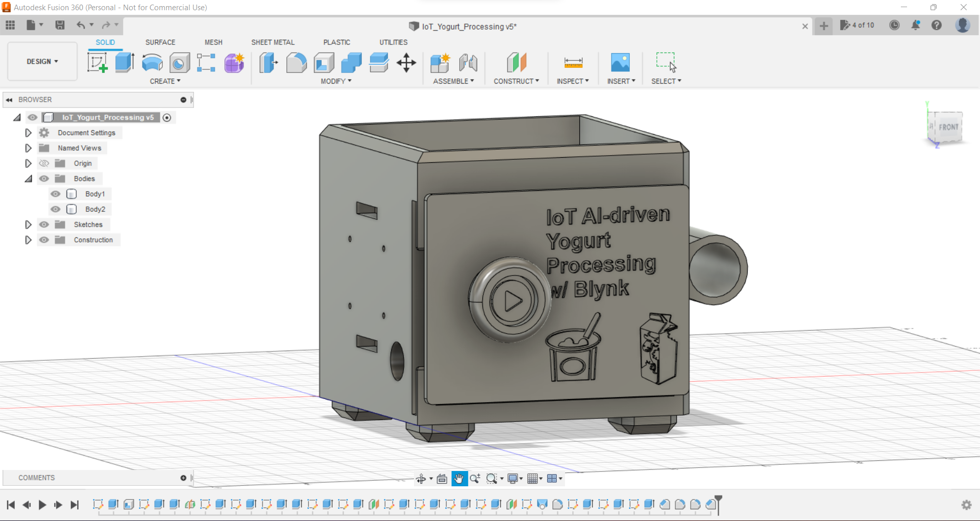This screenshot has height=521, width=980.
Task: Click the FRONT face of ViewCube
Action: [x=948, y=127]
